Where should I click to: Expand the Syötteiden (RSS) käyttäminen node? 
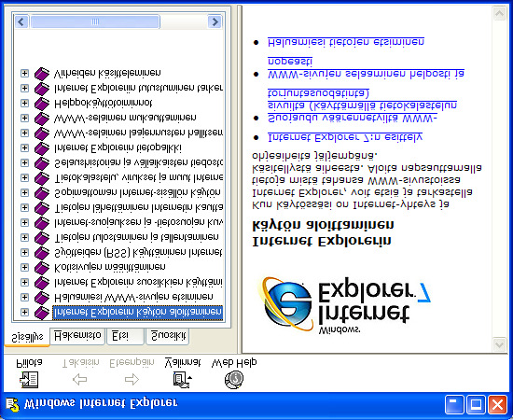point(24,252)
